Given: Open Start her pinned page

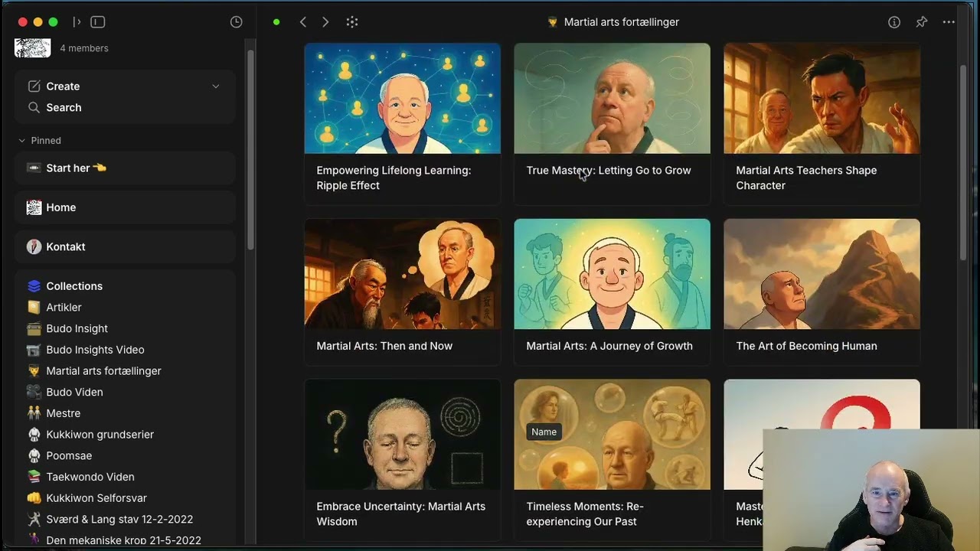Looking at the screenshot, I should 125,168.
